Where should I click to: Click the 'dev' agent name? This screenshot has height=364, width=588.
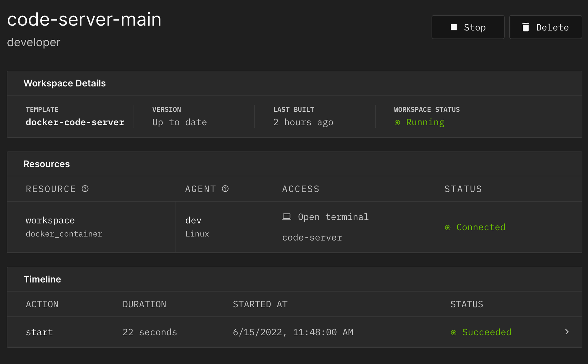click(x=193, y=220)
